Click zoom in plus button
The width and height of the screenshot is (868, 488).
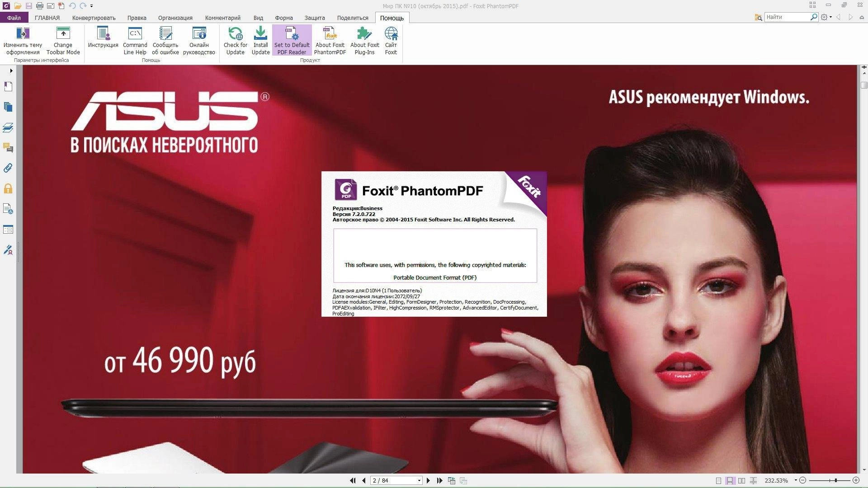[x=856, y=480]
